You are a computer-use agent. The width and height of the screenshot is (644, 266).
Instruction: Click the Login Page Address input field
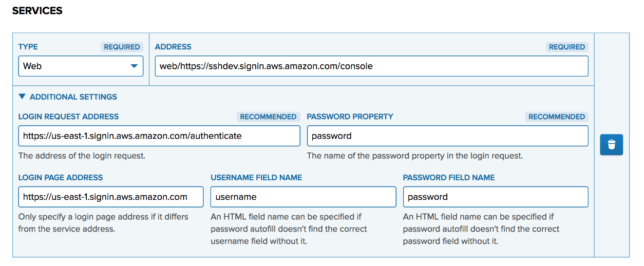point(111,197)
